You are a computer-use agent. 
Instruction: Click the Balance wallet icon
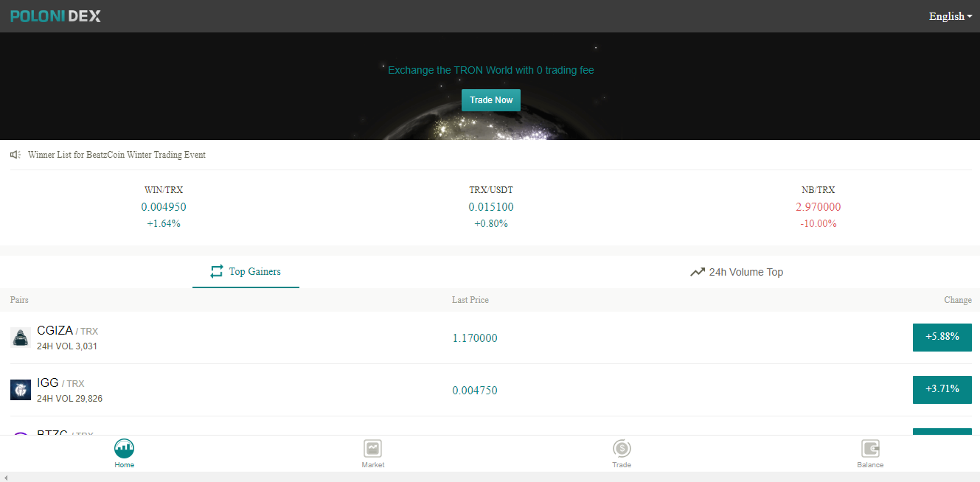pos(870,448)
